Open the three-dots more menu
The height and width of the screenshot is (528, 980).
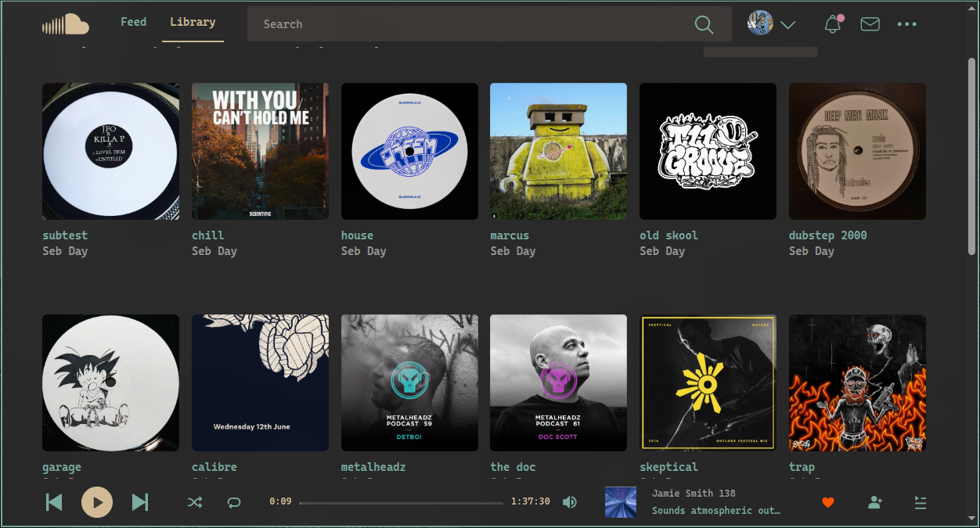click(x=907, y=24)
